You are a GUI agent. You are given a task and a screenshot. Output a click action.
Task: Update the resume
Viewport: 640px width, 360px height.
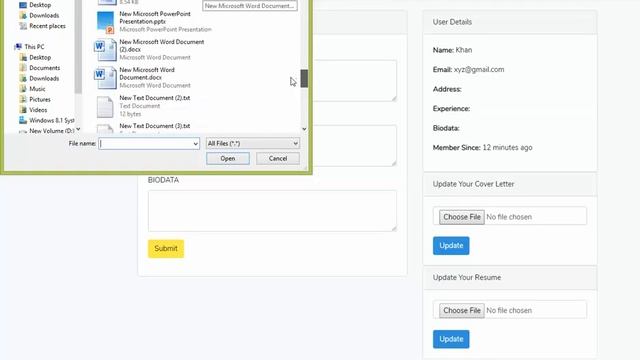coord(451,339)
